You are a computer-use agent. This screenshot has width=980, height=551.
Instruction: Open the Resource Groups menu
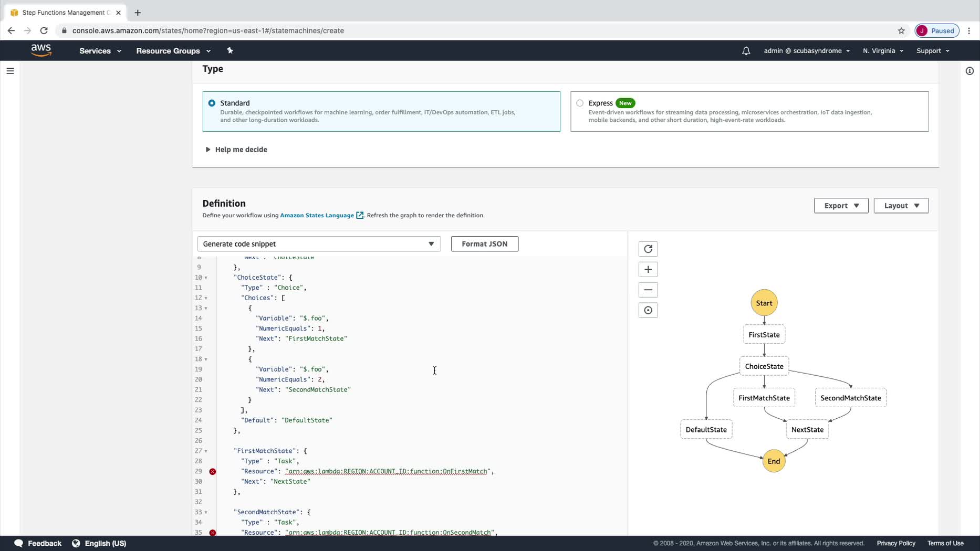[x=173, y=51]
